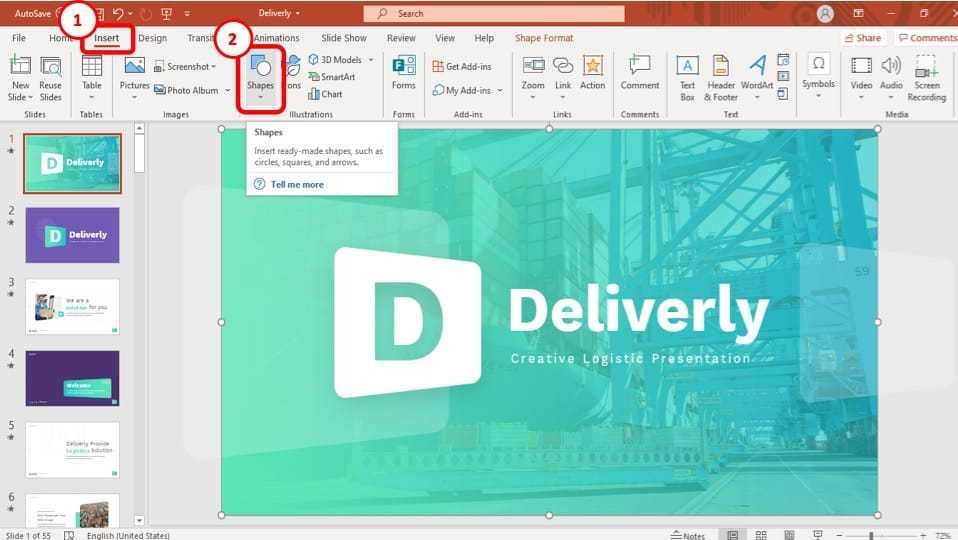The width and height of the screenshot is (958, 540).
Task: Click the WordArt icon
Action: point(757,77)
